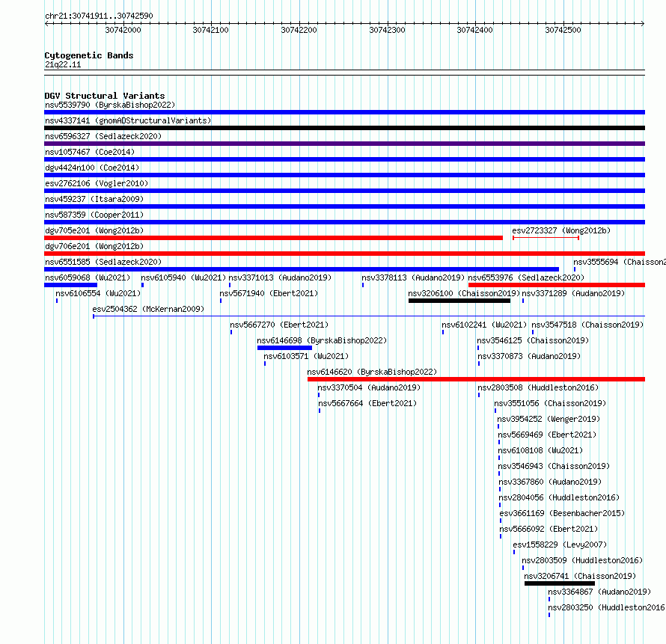This screenshot has height=644, width=666.
Task: Select the 21q22.11 cytogenetic band label
Action: pyautogui.click(x=63, y=64)
